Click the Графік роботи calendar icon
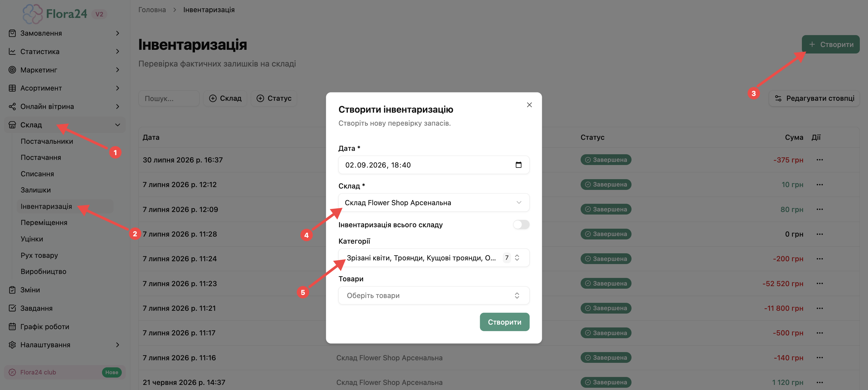868x390 pixels. pos(12,327)
